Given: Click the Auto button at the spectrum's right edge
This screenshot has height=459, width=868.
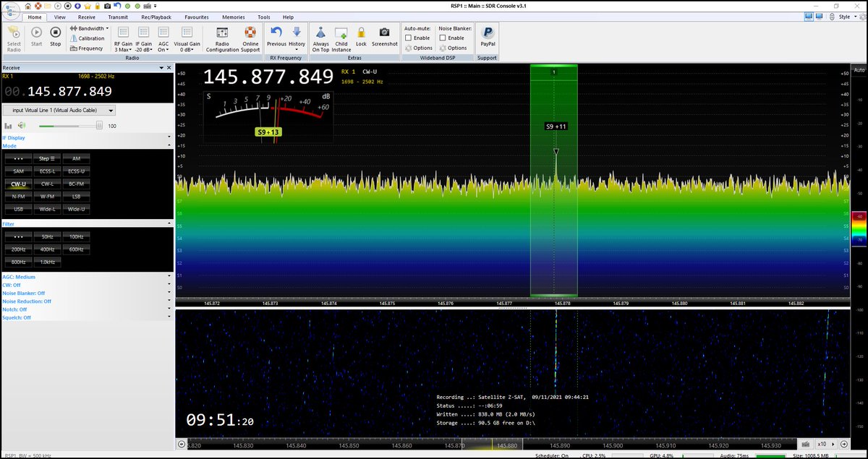Looking at the screenshot, I should pos(859,70).
